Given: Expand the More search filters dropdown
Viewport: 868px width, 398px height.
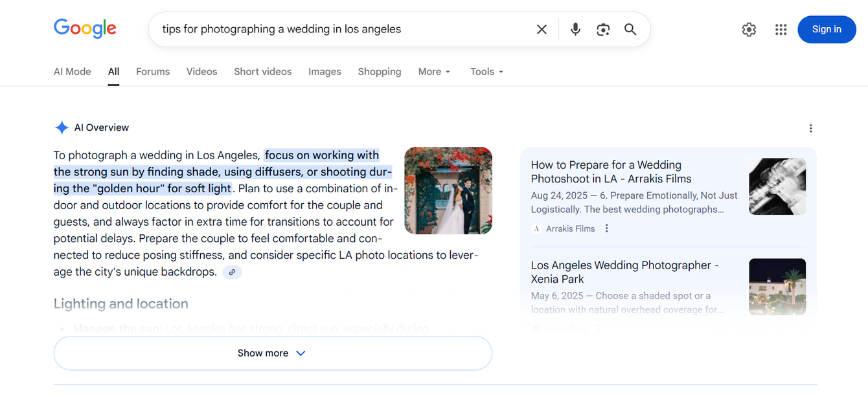Looking at the screenshot, I should pos(434,72).
